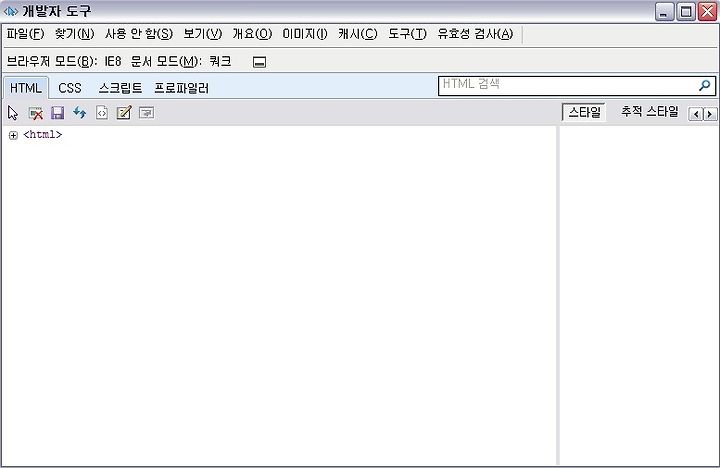Toggle word wrap icon in toolbar
Viewport: 720px width, 468px height.
pyautogui.click(x=146, y=113)
